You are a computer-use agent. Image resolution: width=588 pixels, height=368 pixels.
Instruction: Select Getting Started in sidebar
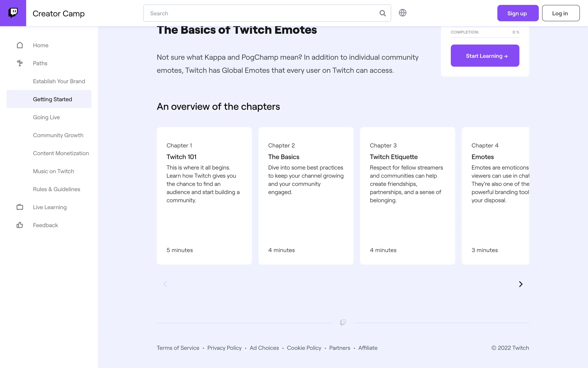pyautogui.click(x=52, y=99)
